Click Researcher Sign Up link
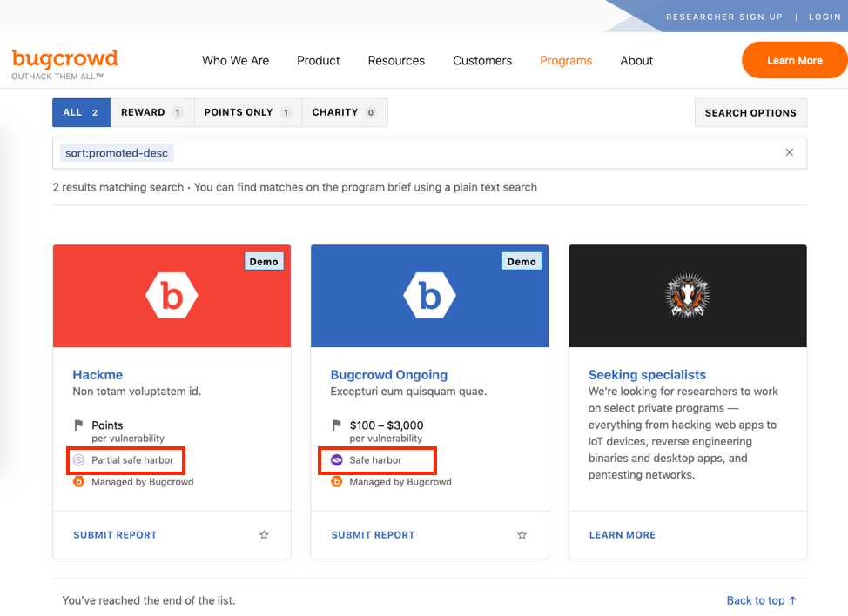 pos(724,17)
